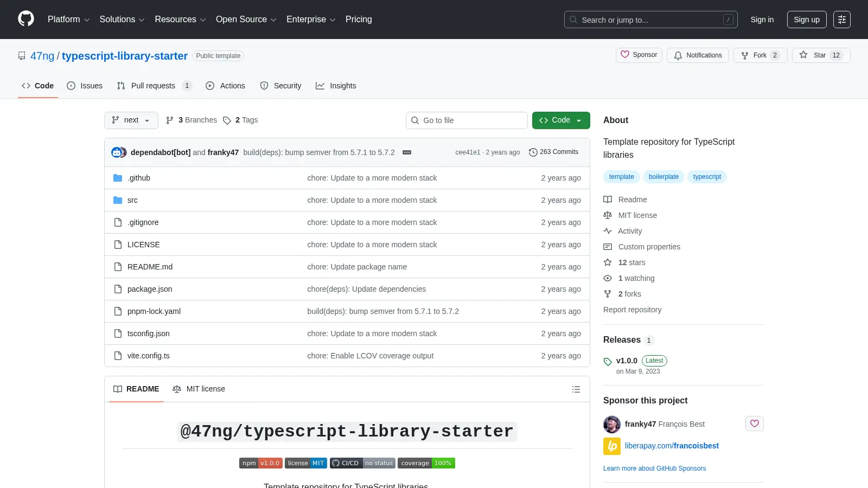
Task: View the 3 Branches list
Action: click(192, 120)
